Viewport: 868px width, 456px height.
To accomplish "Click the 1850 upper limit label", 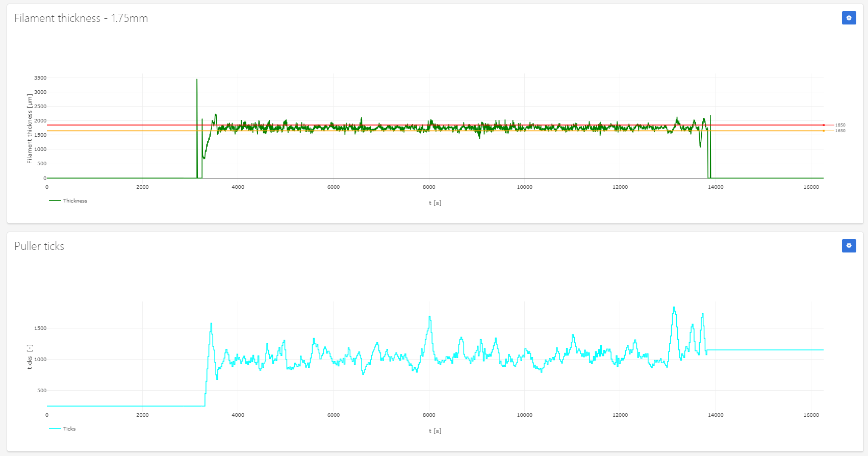I will tap(840, 125).
